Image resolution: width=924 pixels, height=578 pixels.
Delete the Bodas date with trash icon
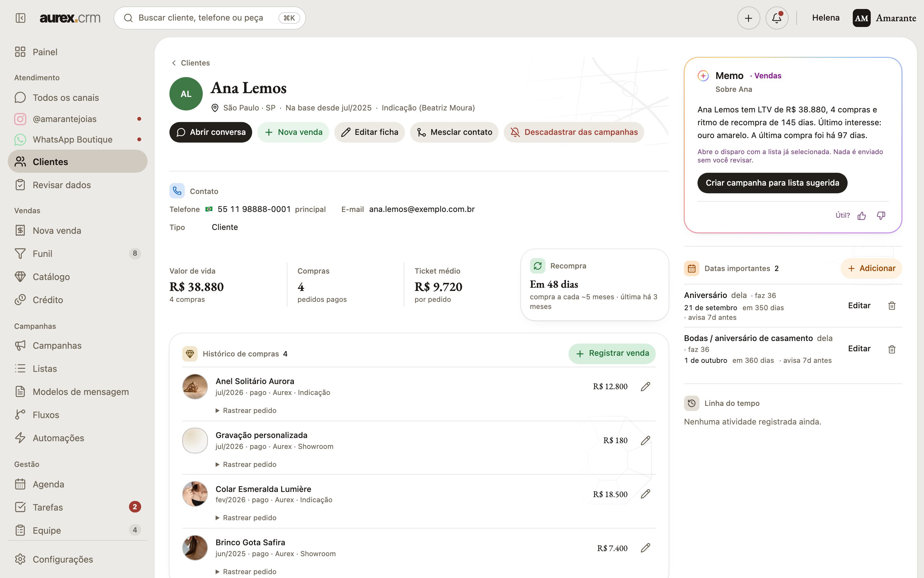click(x=892, y=349)
